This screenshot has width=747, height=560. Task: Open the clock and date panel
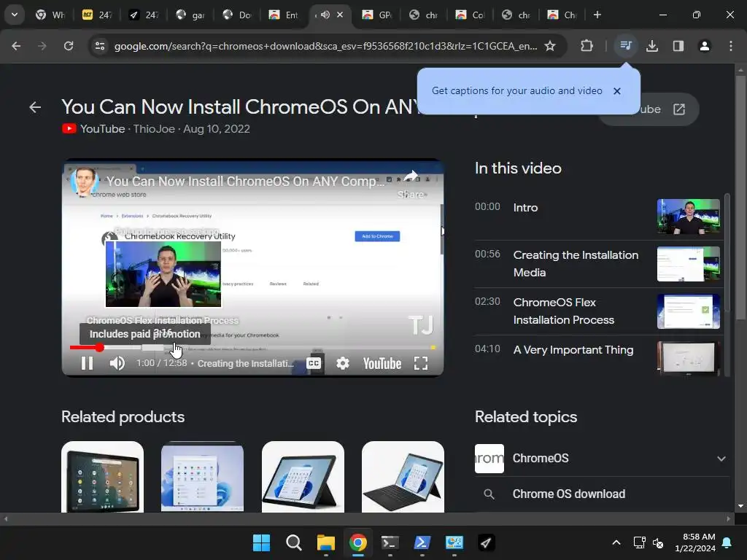[695, 542]
